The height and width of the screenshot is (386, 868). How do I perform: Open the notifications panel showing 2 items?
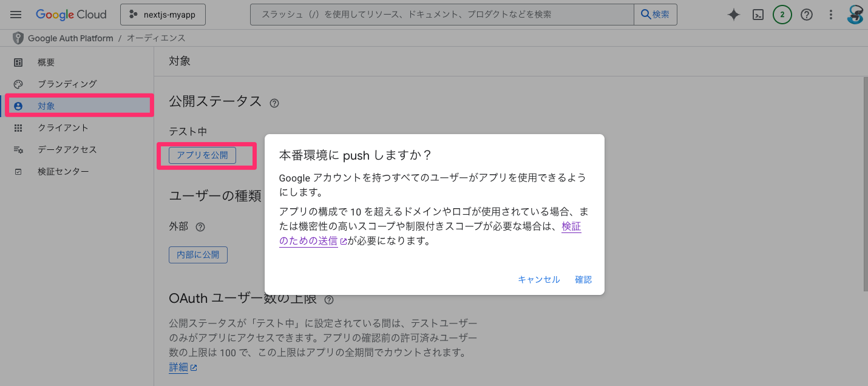782,15
